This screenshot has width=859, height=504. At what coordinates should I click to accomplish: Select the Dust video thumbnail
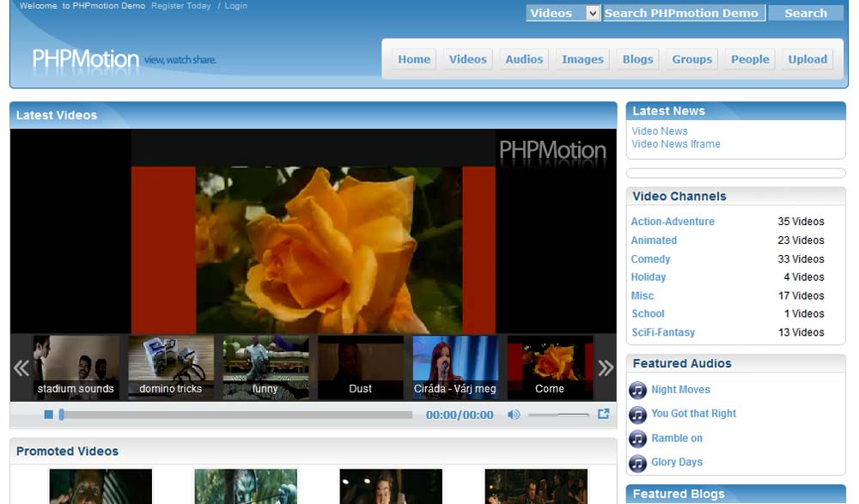[361, 367]
